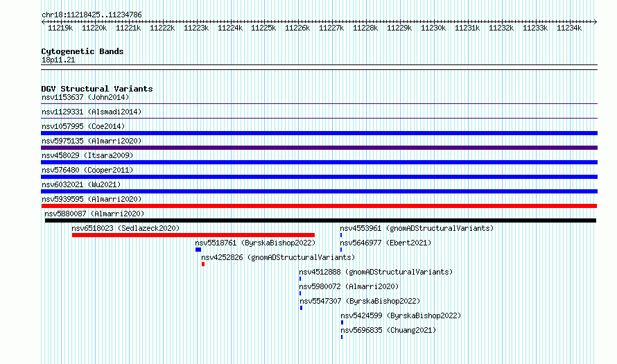Open nsv4512888 (gnomADStructuralVariants) label
This screenshot has height=364, width=617.
tap(376, 272)
